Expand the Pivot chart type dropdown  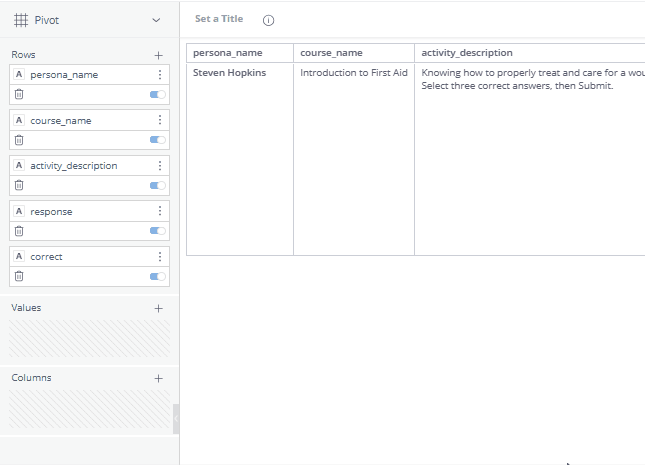coord(155,20)
